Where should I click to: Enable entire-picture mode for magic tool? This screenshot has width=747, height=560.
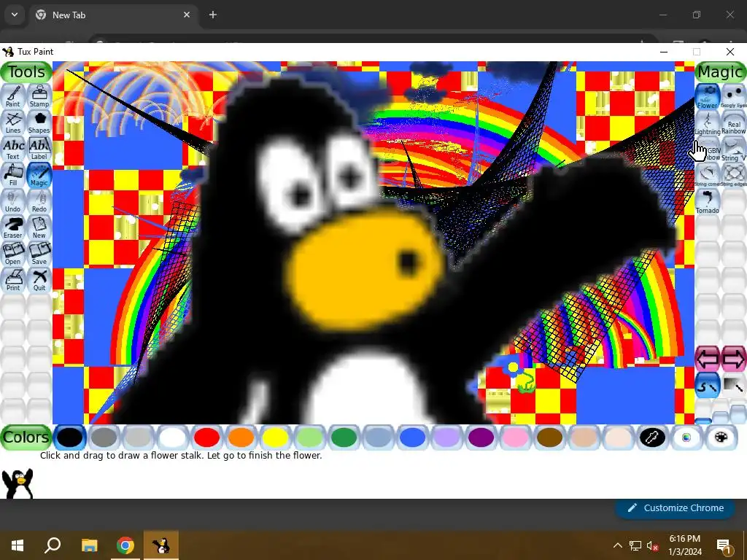pyautogui.click(x=734, y=385)
